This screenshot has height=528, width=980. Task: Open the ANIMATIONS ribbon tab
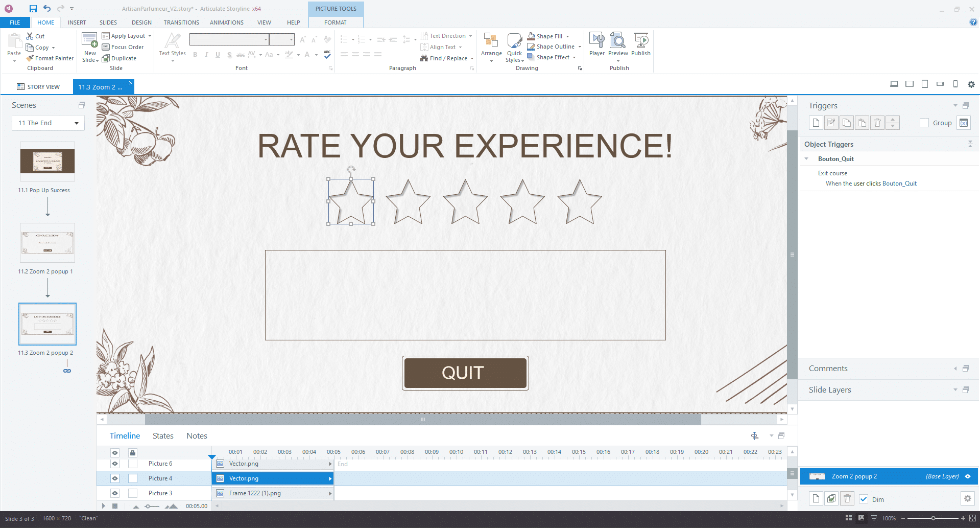pos(226,22)
